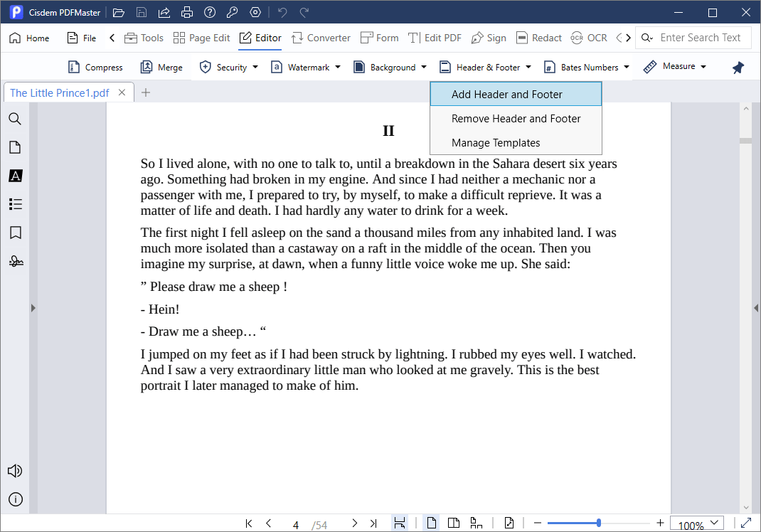
Task: Click the document info icon
Action: (x=16, y=499)
